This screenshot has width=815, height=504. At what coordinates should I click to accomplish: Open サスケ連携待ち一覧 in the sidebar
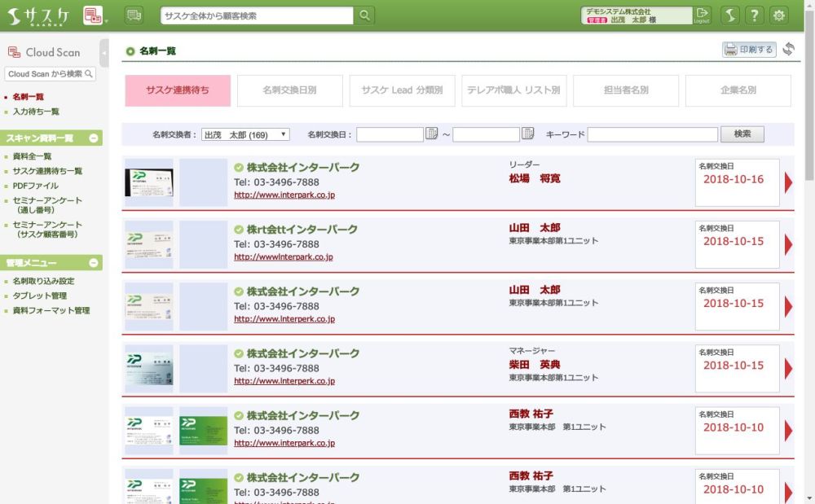point(47,171)
